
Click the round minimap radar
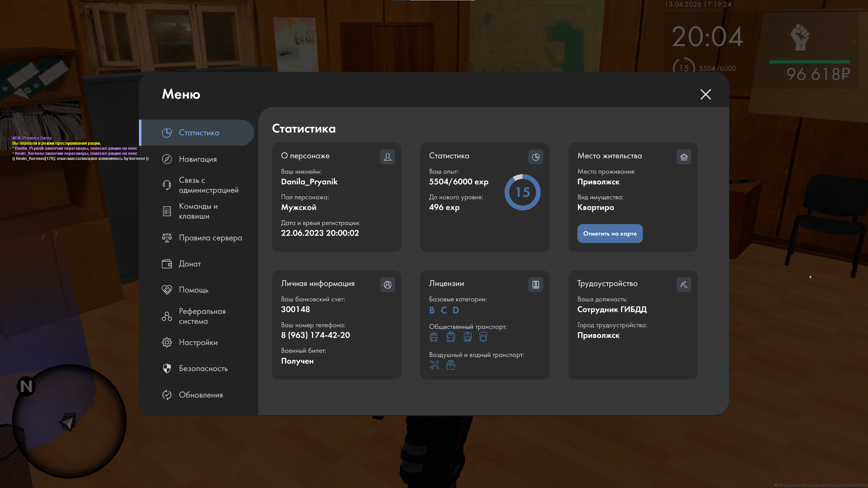(x=70, y=421)
